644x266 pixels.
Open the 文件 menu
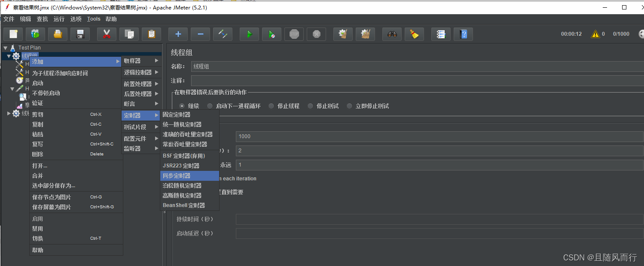[x=9, y=19]
